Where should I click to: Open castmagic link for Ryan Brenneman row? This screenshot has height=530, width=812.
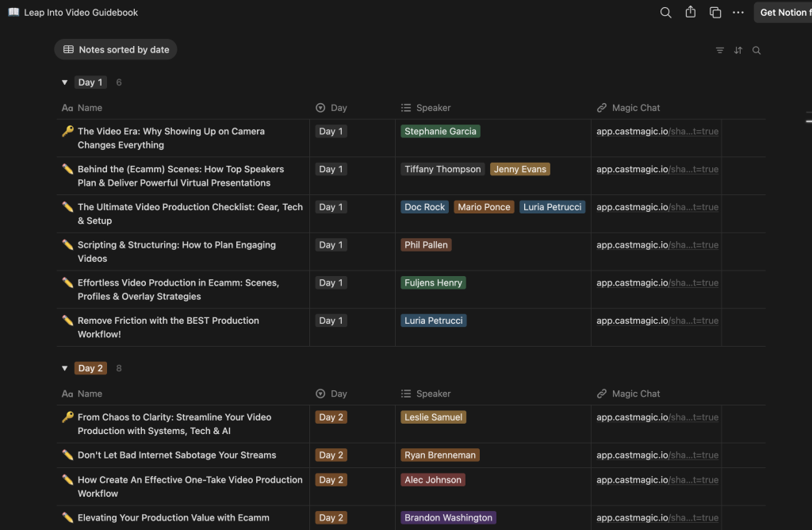pos(657,455)
